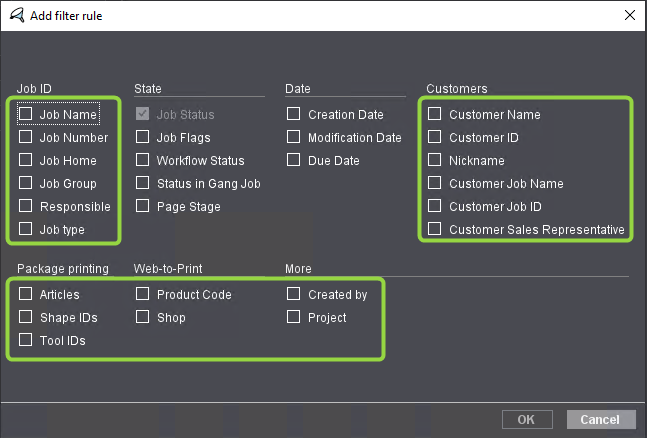Check the Articles option under Package printing
Screen dimensions: 647x438
(26, 294)
